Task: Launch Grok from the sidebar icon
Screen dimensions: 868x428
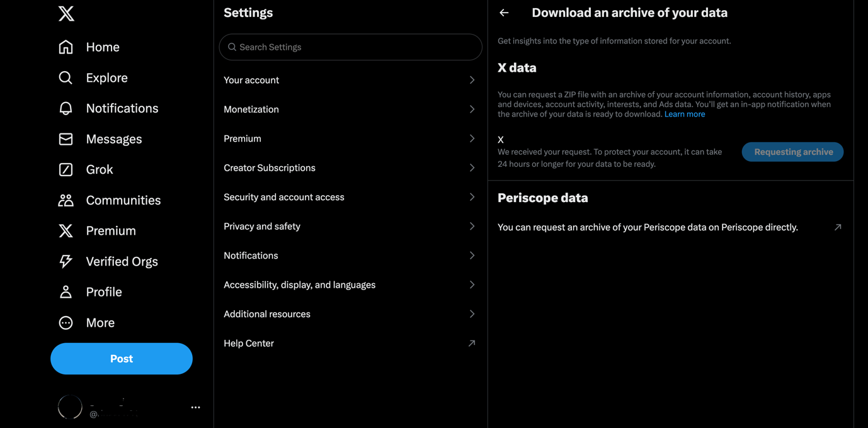Action: click(x=66, y=169)
